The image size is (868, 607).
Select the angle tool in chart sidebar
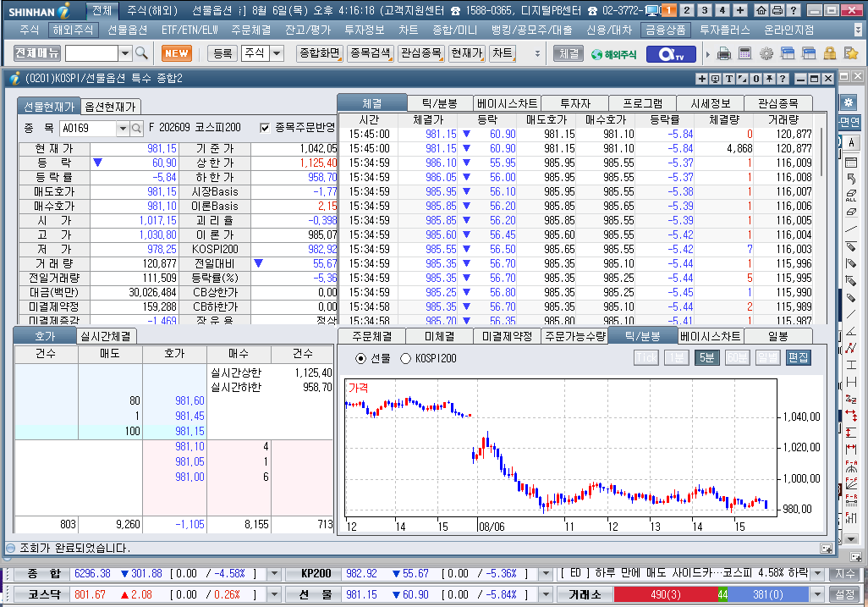click(x=851, y=331)
